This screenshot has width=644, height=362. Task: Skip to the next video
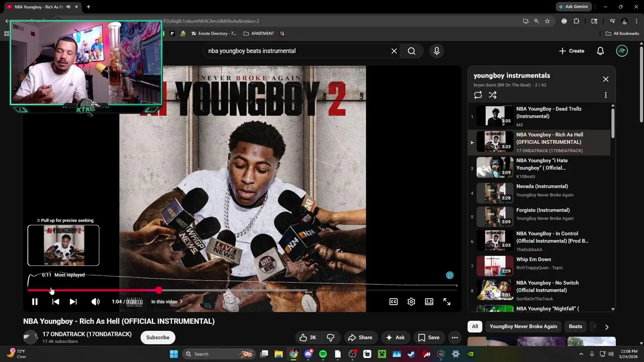[x=73, y=302]
